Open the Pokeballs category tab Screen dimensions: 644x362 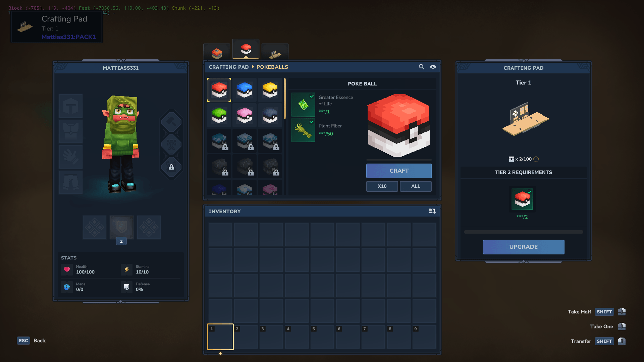pos(246,49)
